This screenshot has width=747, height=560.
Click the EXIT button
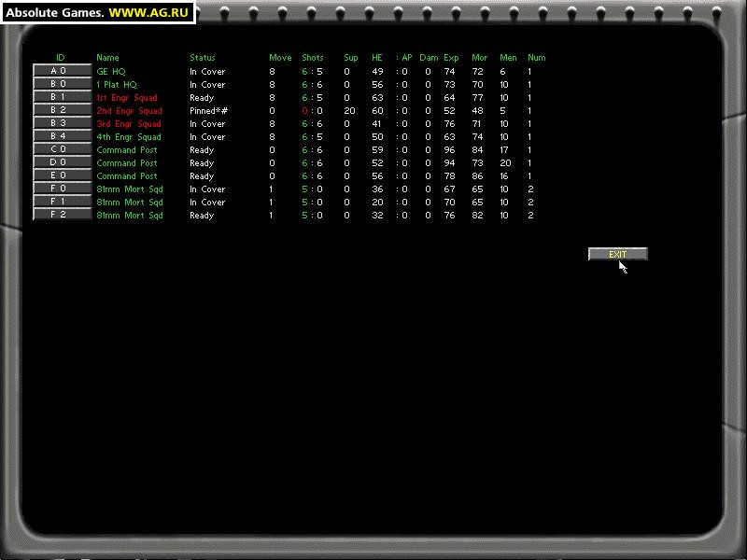(x=618, y=254)
